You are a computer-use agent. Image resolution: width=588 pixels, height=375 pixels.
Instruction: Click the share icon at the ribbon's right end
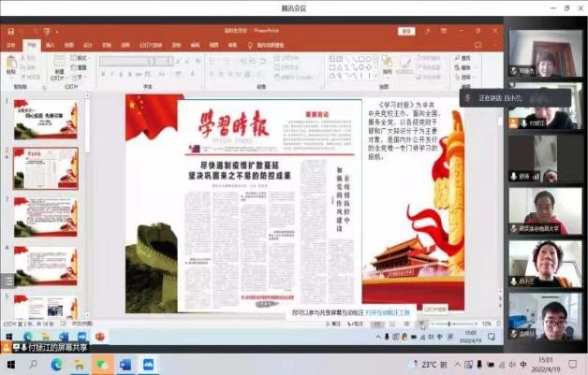[x=478, y=45]
